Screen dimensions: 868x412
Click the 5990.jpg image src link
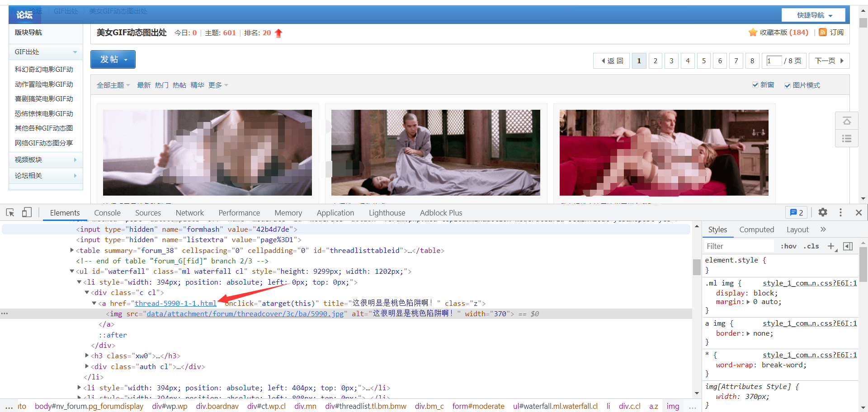(x=245, y=314)
